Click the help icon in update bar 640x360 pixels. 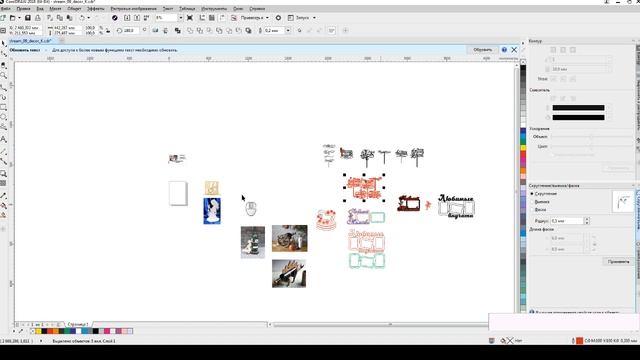(504, 50)
